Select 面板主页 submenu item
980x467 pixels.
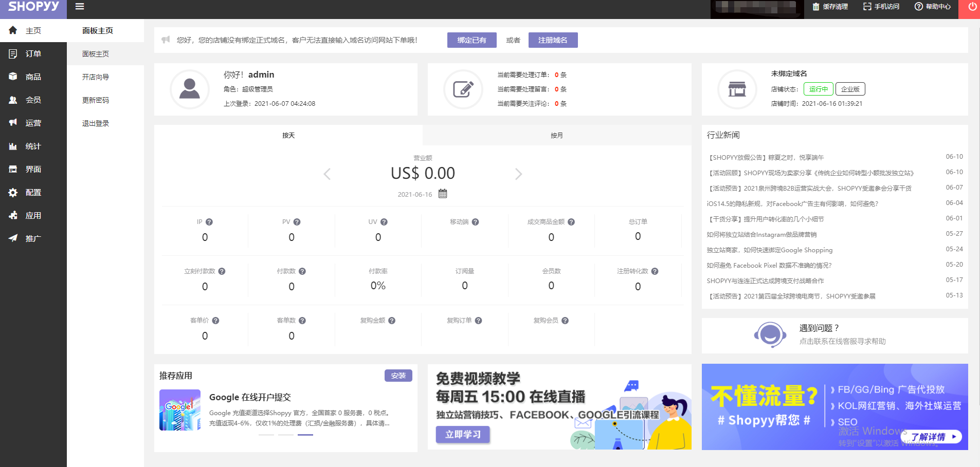point(105,54)
